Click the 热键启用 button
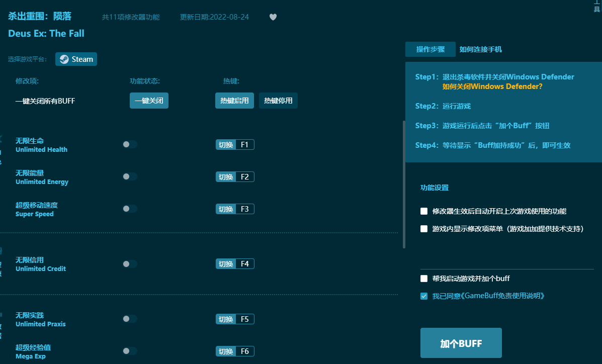Viewport: 602px width, 364px height. 234,101
